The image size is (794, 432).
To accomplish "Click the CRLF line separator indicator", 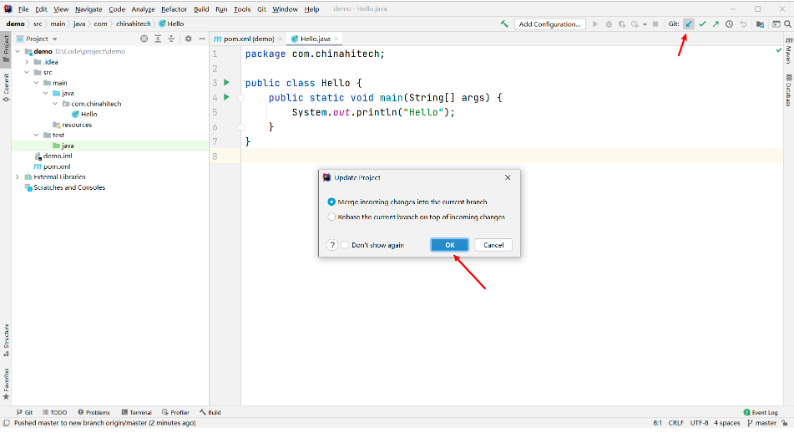I will (x=676, y=422).
